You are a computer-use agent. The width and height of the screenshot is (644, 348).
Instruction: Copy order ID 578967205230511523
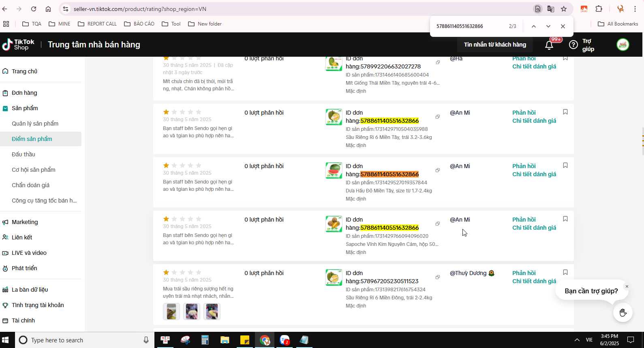point(438,277)
